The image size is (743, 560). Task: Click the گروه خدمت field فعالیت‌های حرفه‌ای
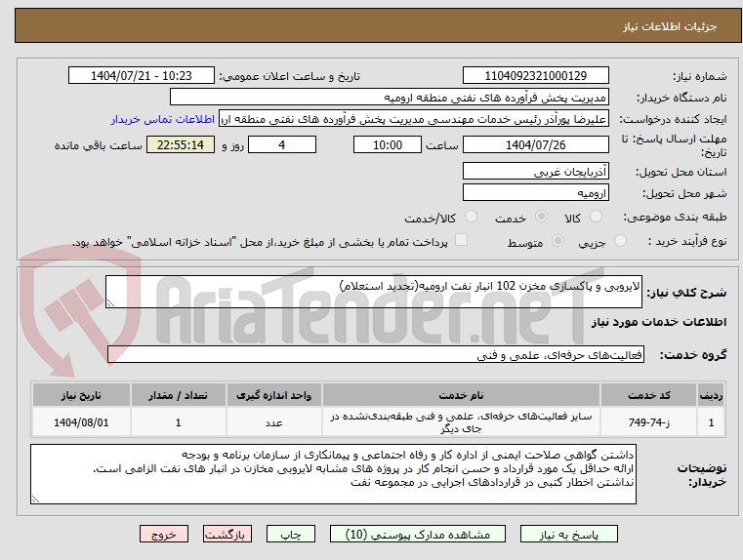[376, 354]
